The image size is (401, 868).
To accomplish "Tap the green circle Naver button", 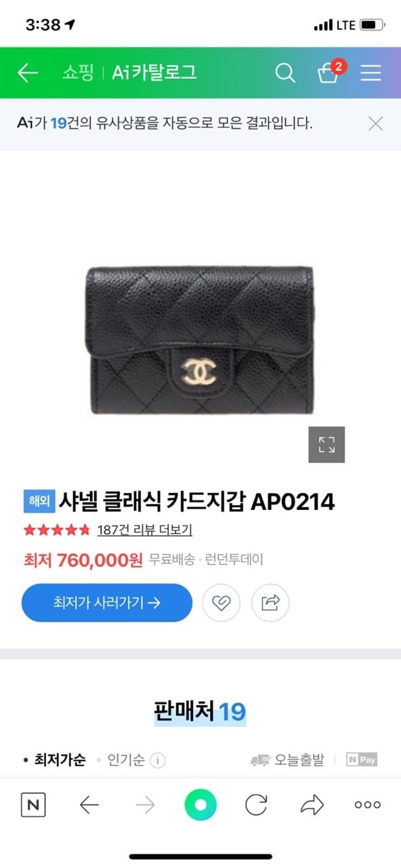I will [x=200, y=805].
